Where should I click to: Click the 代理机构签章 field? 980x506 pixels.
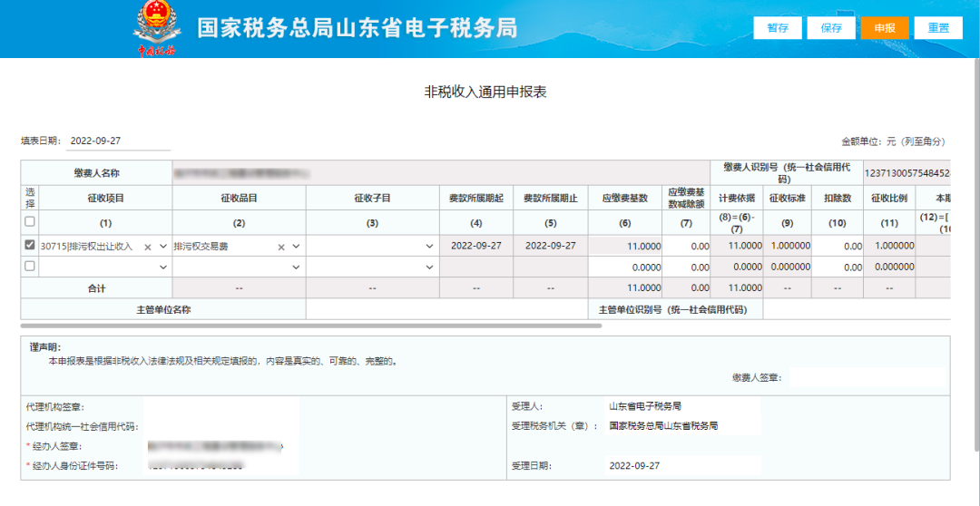(x=221, y=406)
